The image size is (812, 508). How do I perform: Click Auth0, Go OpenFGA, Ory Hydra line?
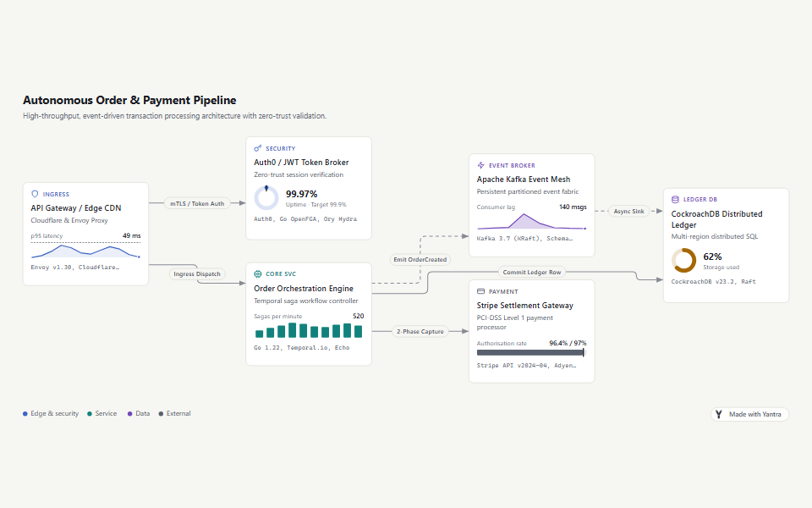(x=305, y=219)
